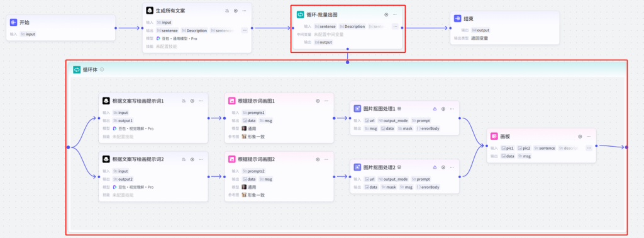The image size is (644, 238).
Task: Click the batch icon on 根据文案写绘画提示词2
Action: pos(184,159)
